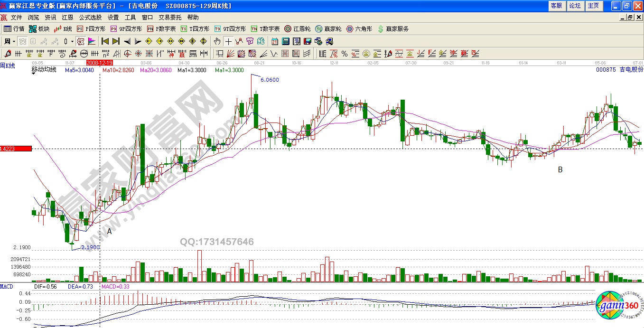Open the 行情 market quotes view
644x328 pixels.
pyautogui.click(x=14, y=29)
